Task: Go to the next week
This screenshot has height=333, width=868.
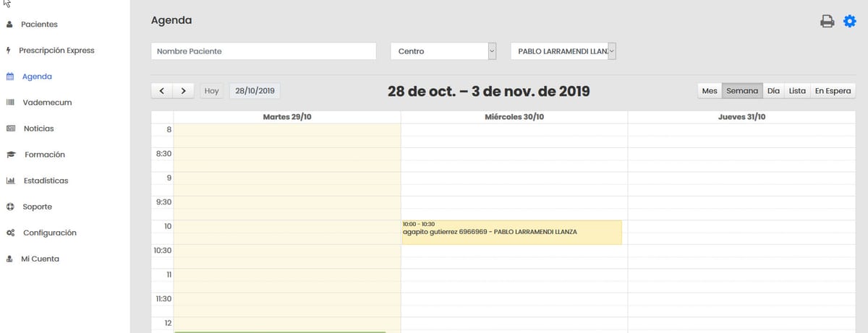Action: (x=184, y=91)
